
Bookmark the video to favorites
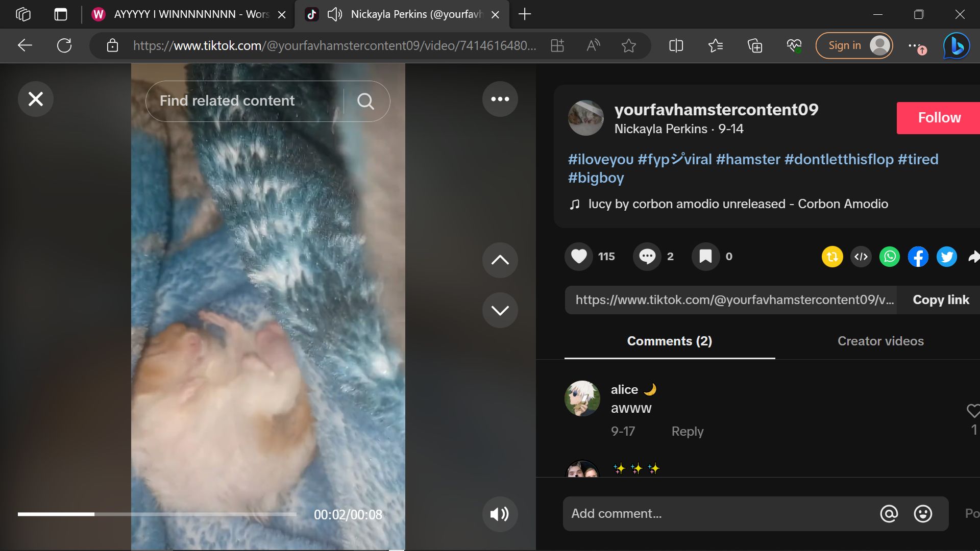705,256
